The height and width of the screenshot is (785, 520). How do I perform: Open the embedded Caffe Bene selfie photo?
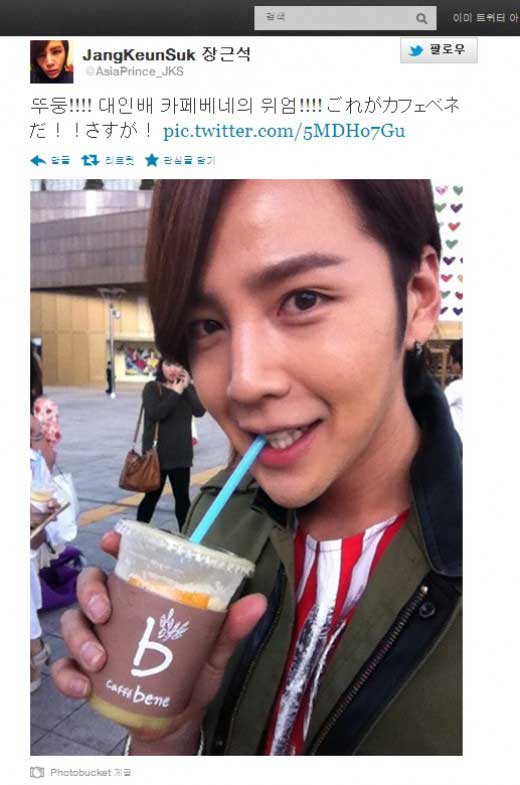246,467
